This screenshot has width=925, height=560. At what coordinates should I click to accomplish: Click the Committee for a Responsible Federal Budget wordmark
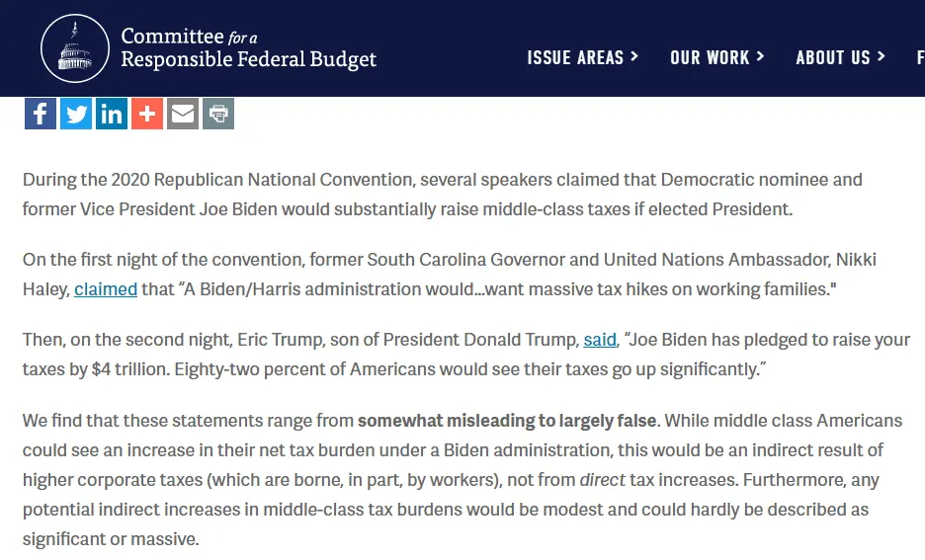tap(248, 48)
